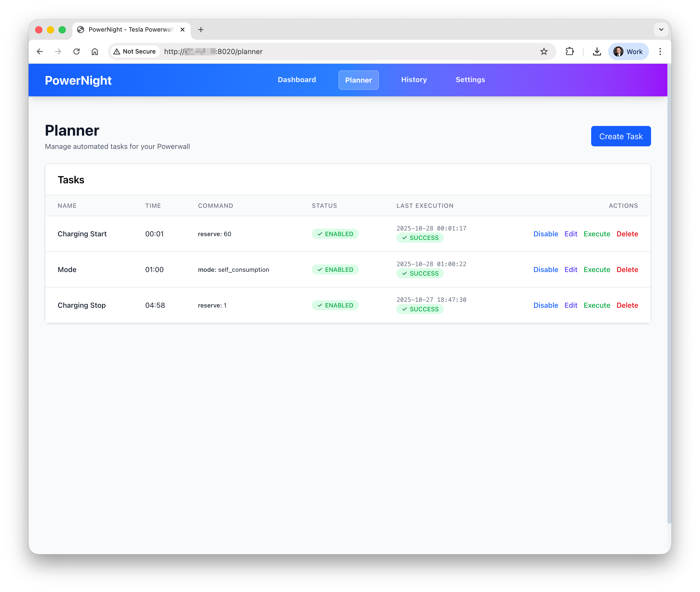Open the Settings navigation item
The width and height of the screenshot is (700, 592).
[470, 80]
